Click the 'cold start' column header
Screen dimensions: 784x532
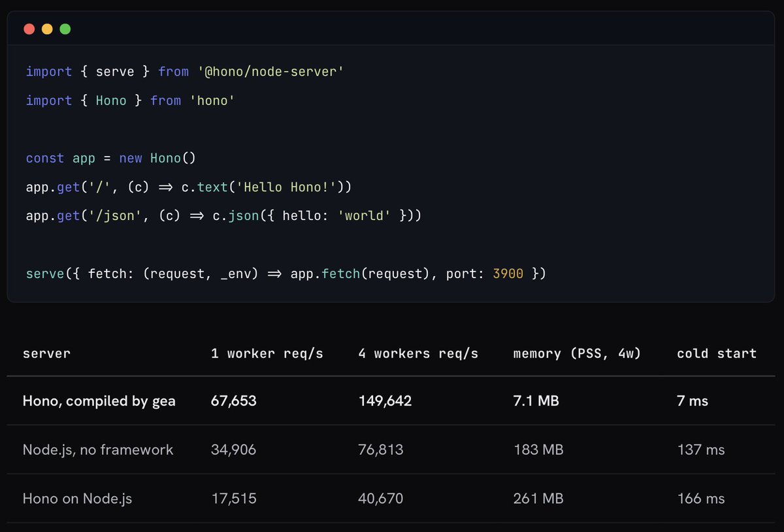point(717,354)
